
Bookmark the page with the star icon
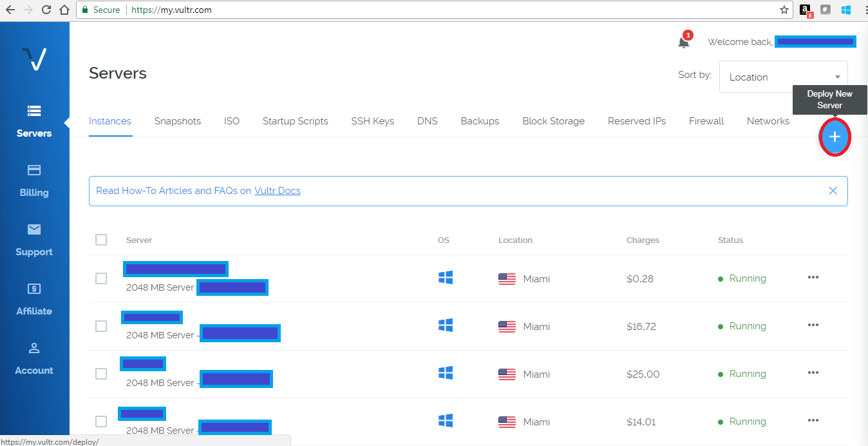click(x=784, y=10)
